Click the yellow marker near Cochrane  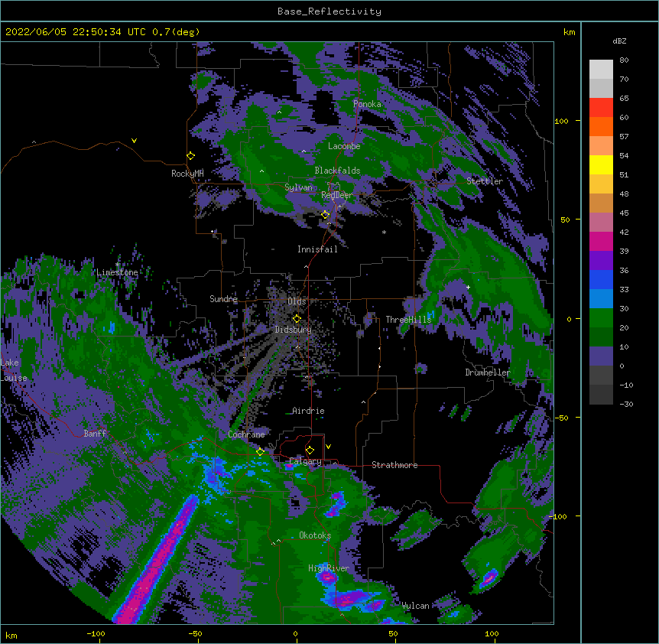pyautogui.click(x=260, y=451)
